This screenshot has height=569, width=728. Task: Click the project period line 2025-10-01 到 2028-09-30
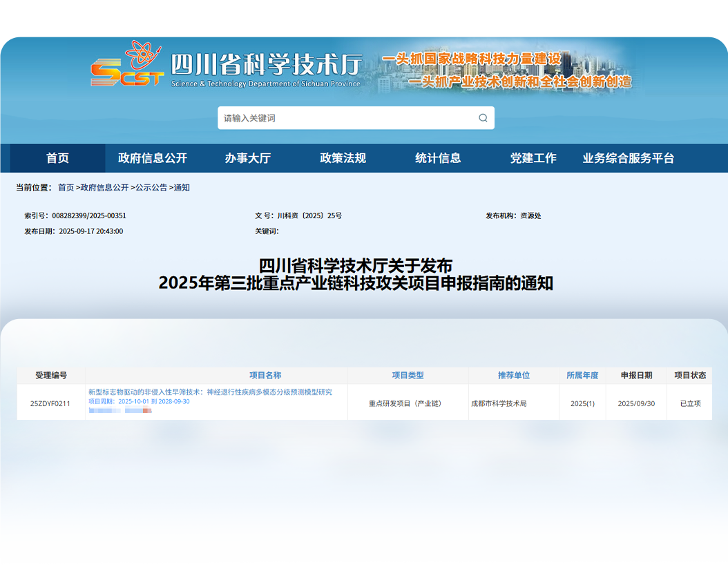pos(140,401)
